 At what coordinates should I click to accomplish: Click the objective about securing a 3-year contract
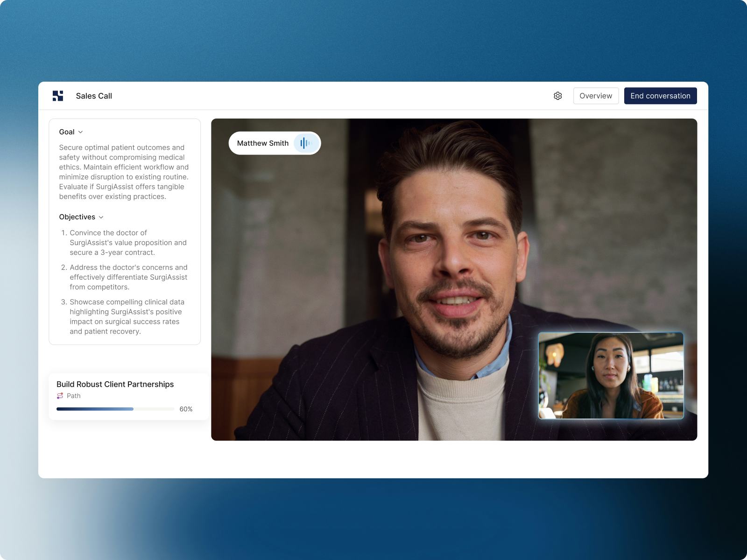click(x=128, y=243)
